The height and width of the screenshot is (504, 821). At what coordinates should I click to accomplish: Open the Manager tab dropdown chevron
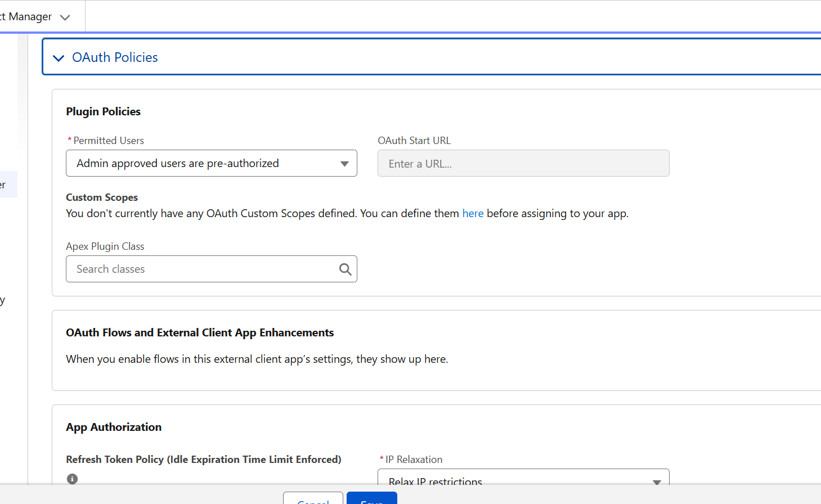coord(65,17)
